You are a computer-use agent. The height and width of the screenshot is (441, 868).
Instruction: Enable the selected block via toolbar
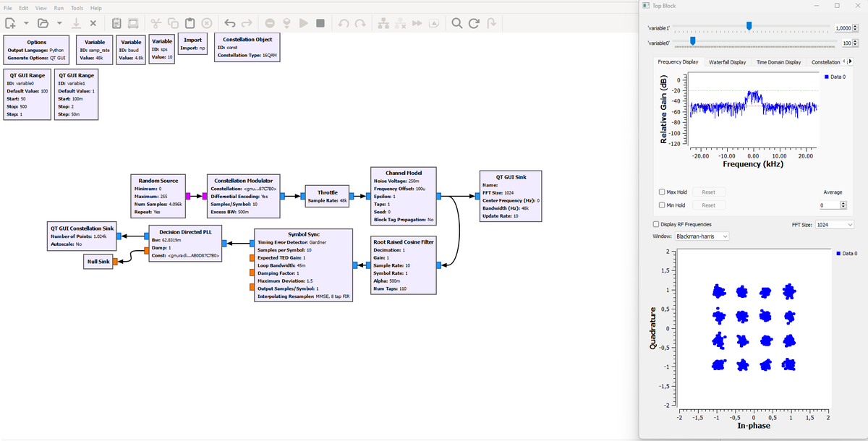click(x=383, y=23)
